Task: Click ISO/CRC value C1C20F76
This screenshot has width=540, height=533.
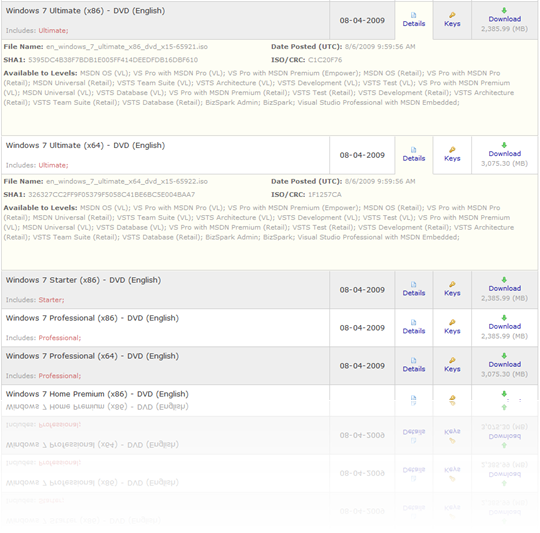Action: (x=325, y=60)
